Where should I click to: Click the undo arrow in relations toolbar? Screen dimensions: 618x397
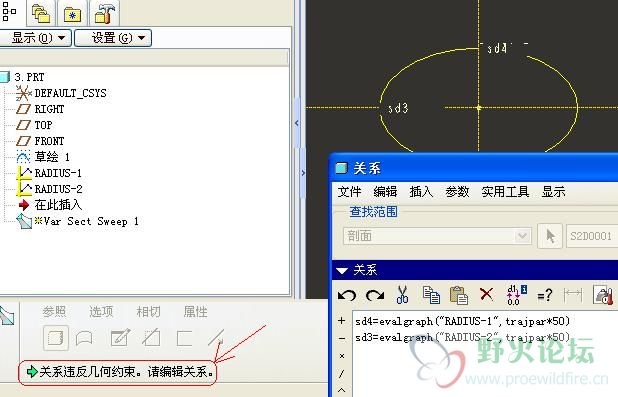347,294
